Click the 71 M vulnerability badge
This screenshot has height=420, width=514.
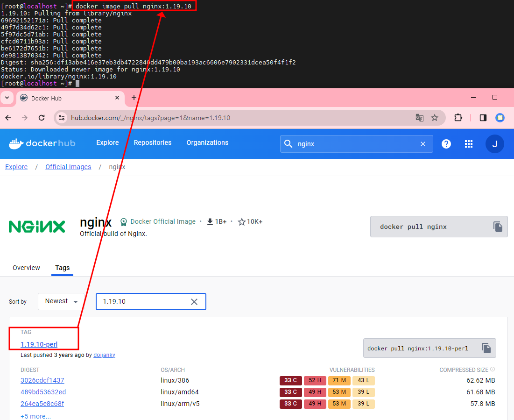339,380
